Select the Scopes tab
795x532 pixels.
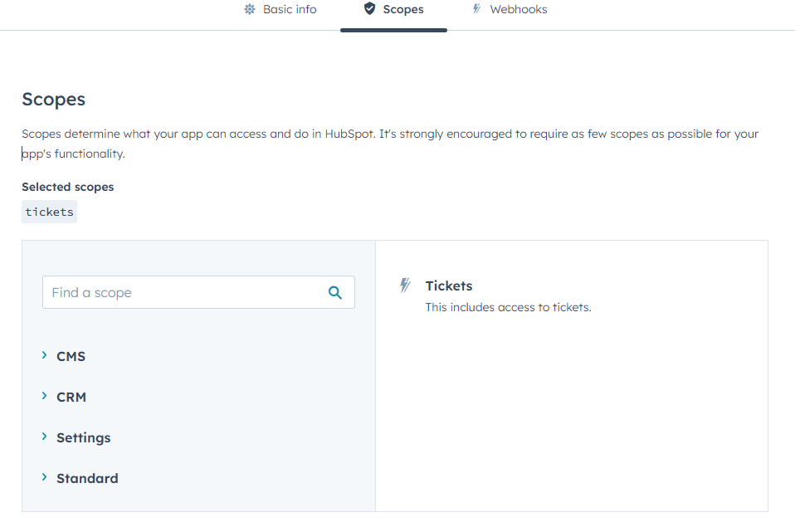(x=402, y=10)
